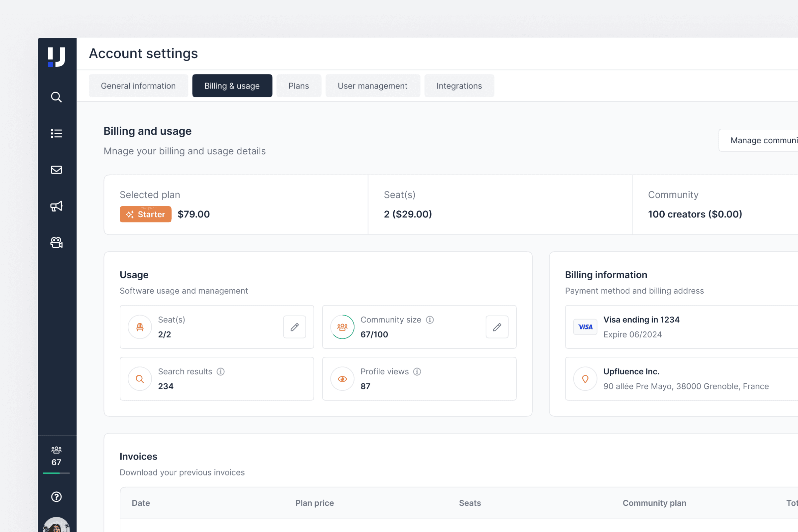Screen dimensions: 798x532
Task: Click the video/media icon in sidebar
Action: (x=57, y=242)
